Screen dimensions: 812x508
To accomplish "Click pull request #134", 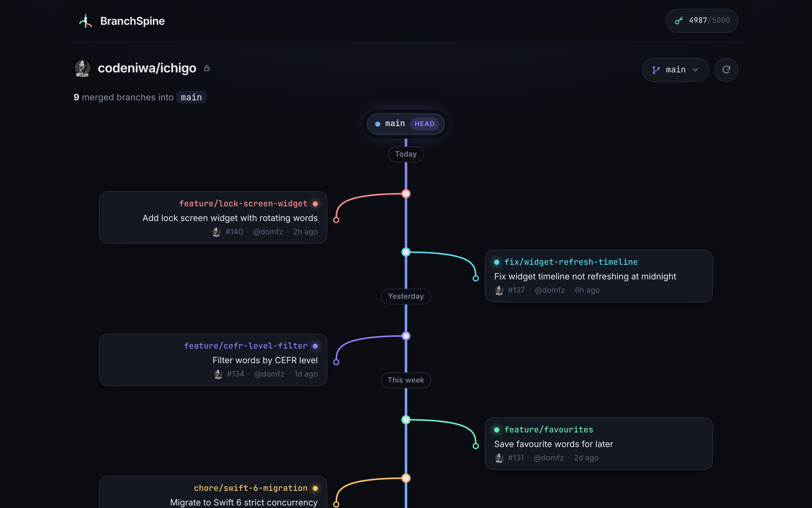I will [235, 374].
